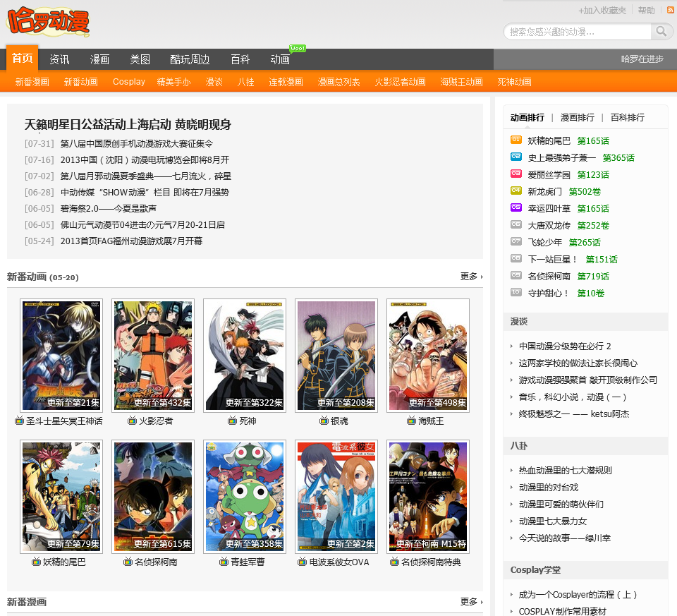Click the TV icon beside 名侦探柯南特典
677x616 pixels.
point(394,562)
